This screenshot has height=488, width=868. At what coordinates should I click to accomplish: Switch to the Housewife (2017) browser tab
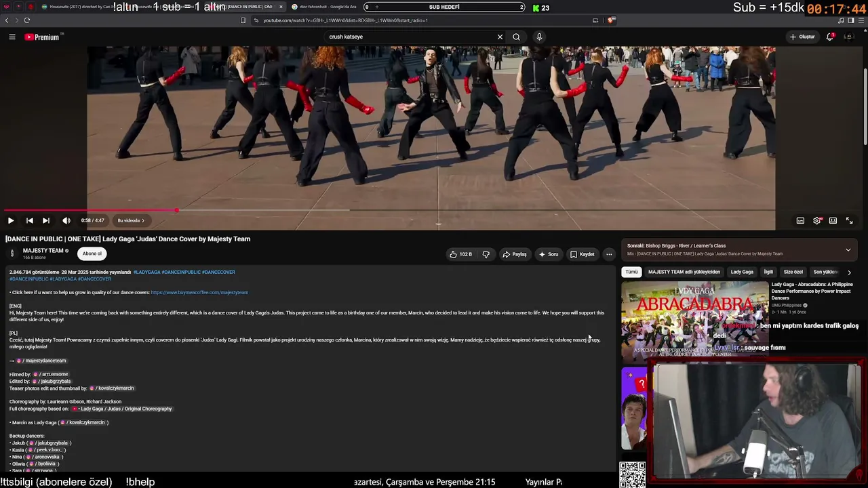click(x=78, y=7)
